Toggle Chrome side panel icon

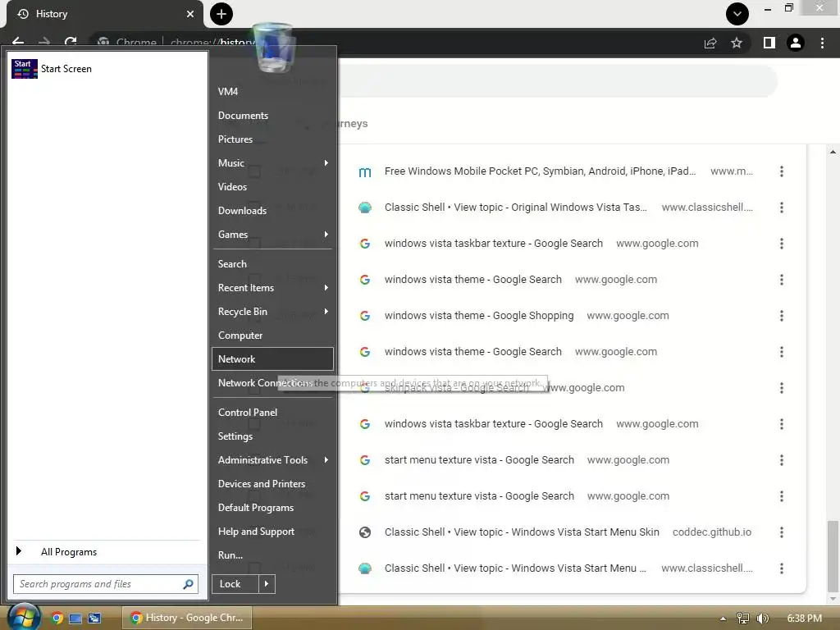769,43
